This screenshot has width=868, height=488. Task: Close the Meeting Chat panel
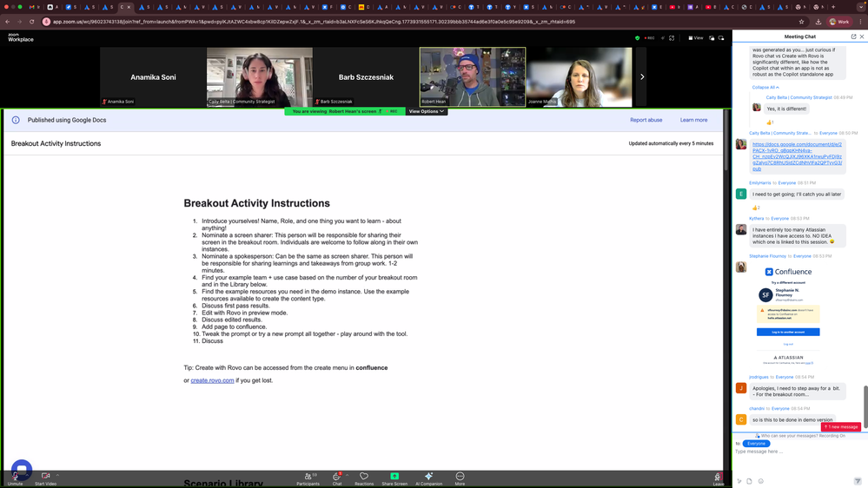[x=861, y=36]
